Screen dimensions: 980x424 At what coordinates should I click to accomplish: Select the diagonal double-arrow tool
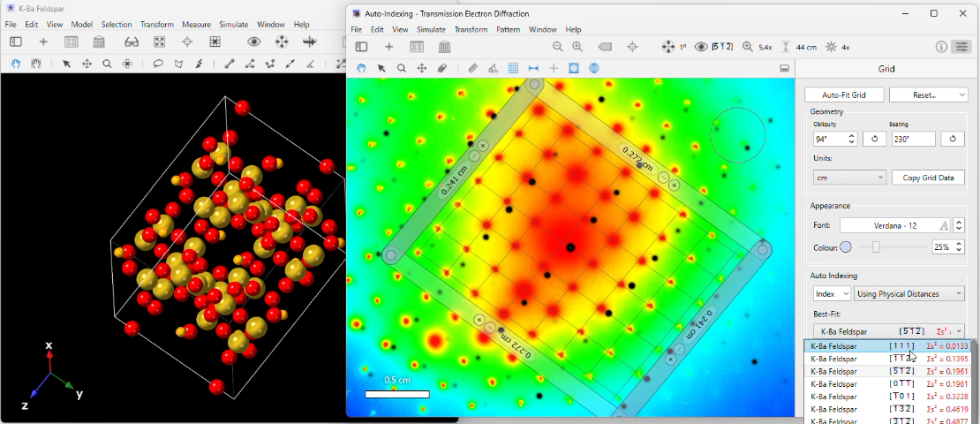[290, 64]
